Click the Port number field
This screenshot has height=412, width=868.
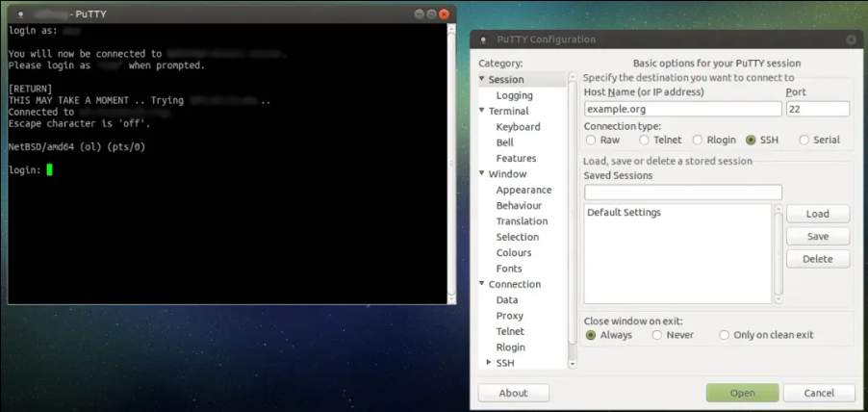click(x=818, y=109)
